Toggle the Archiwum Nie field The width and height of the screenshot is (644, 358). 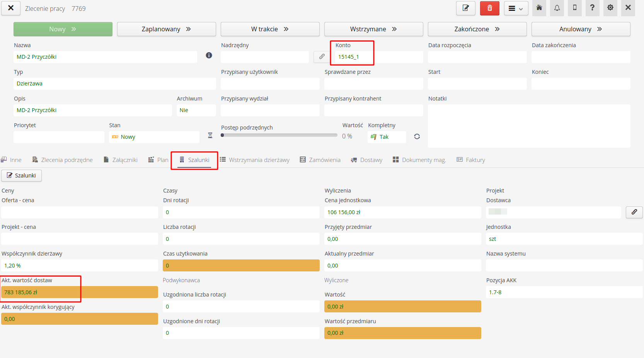[196, 110]
